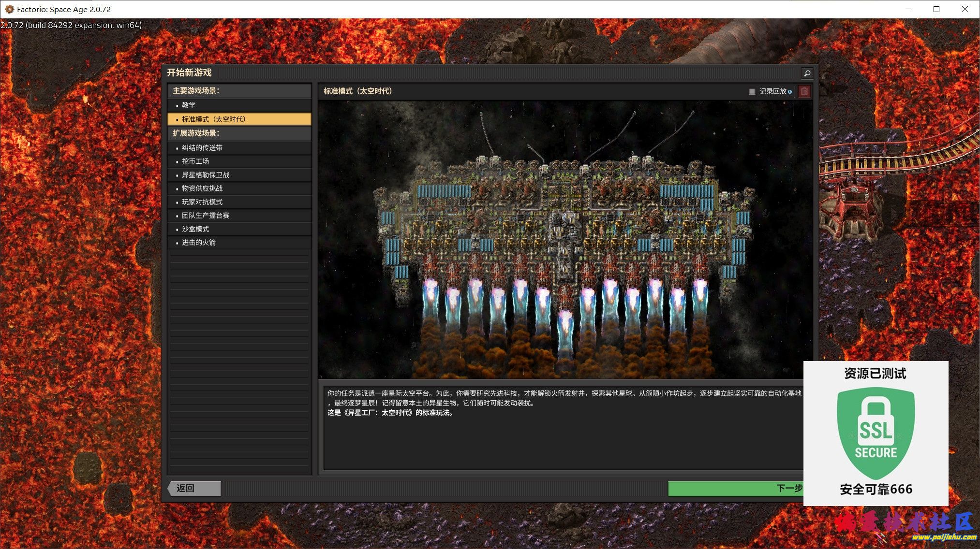Image resolution: width=980 pixels, height=549 pixels.
Task: Click the space platform preview image
Action: [565, 239]
